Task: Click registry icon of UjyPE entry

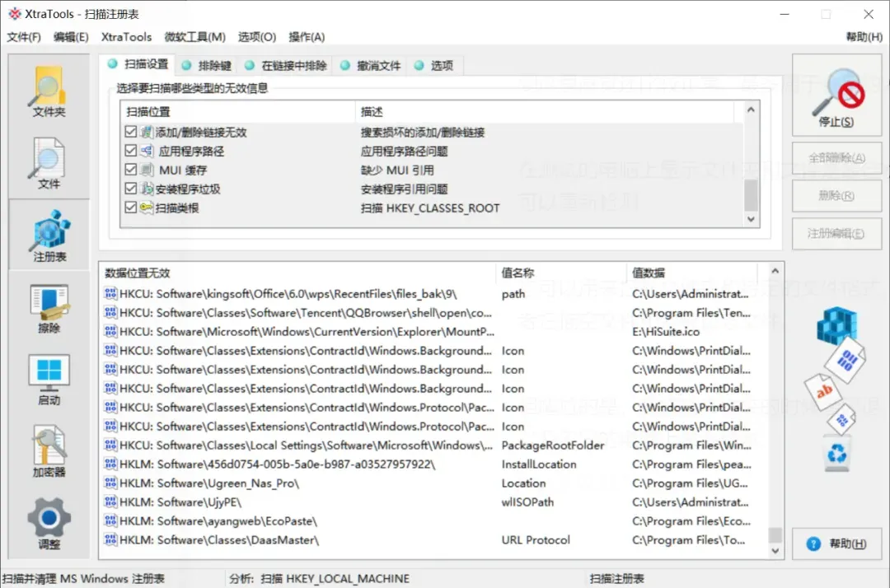Action: (110, 502)
